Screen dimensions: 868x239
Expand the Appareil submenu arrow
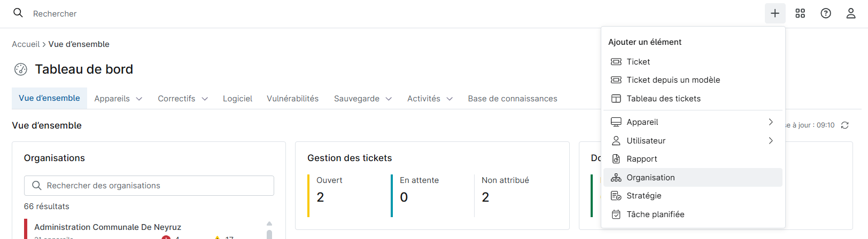click(771, 122)
